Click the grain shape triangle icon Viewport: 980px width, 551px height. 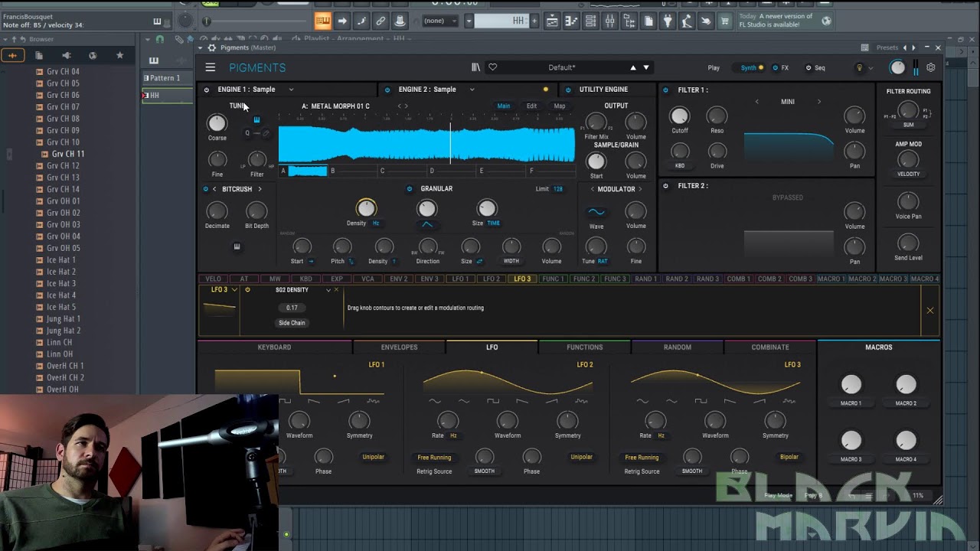427,224
